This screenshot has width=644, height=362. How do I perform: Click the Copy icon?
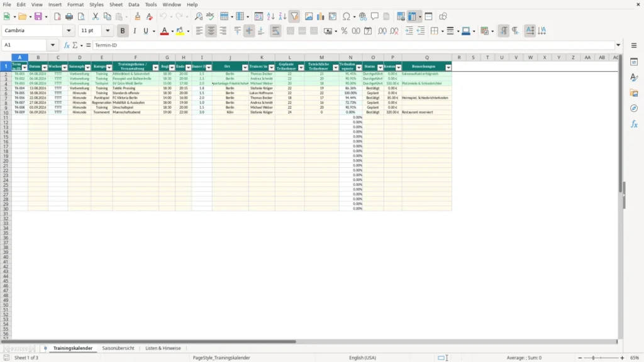tap(107, 16)
